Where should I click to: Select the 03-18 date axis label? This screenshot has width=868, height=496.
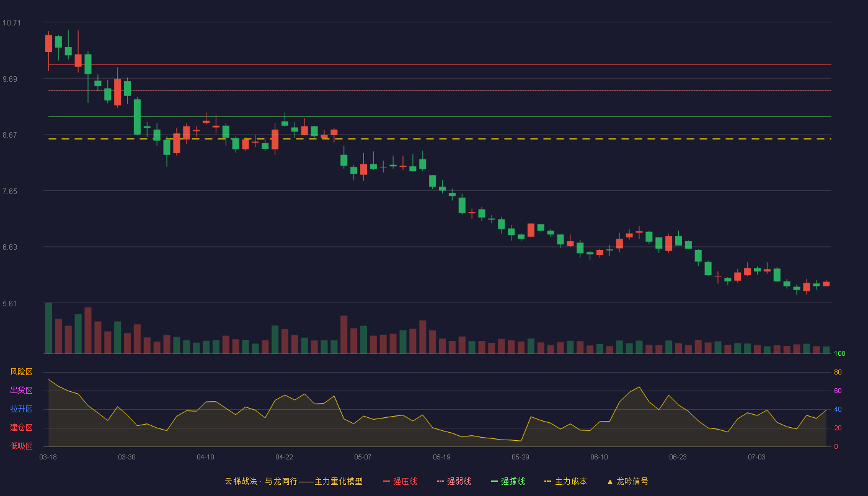48,457
